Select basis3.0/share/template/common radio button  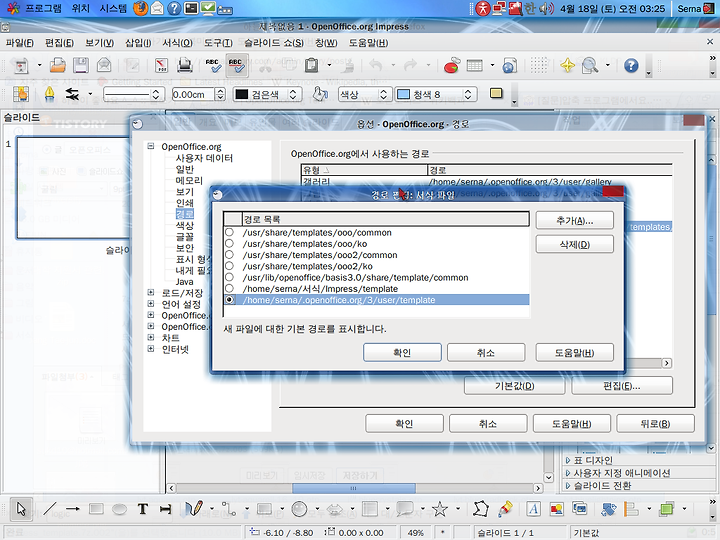pyautogui.click(x=229, y=277)
